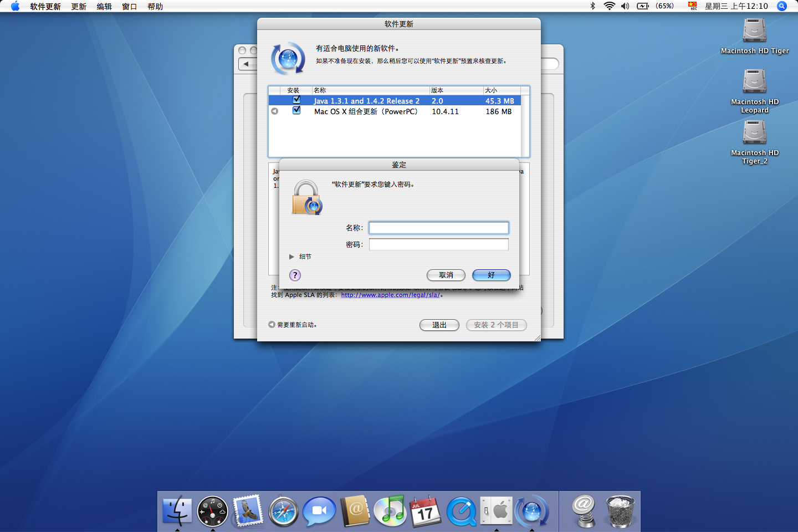Open Finder from the Dock

[x=177, y=511]
